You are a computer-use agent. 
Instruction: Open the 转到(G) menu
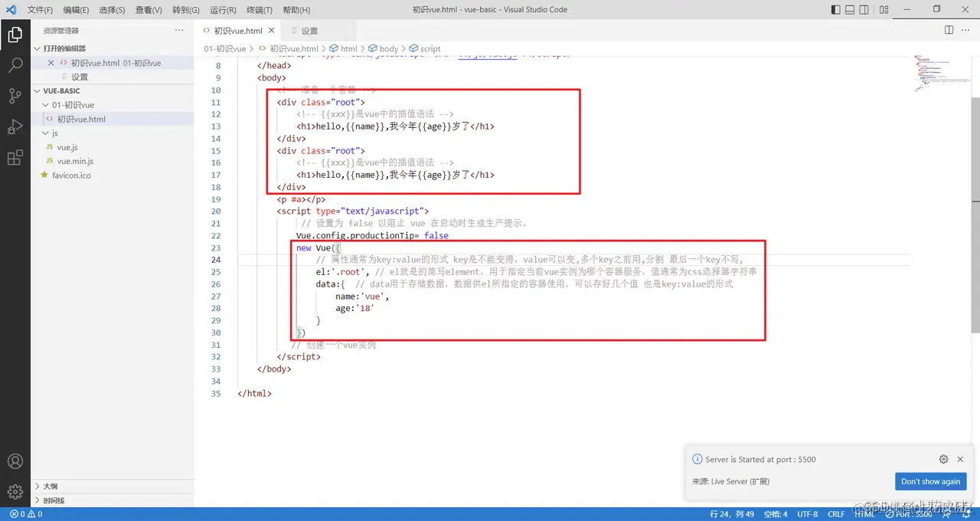coord(186,10)
